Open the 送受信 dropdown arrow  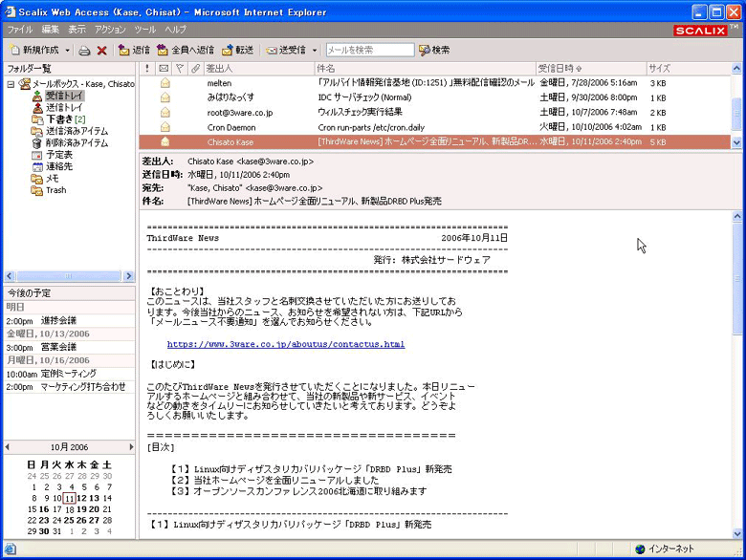[x=315, y=51]
